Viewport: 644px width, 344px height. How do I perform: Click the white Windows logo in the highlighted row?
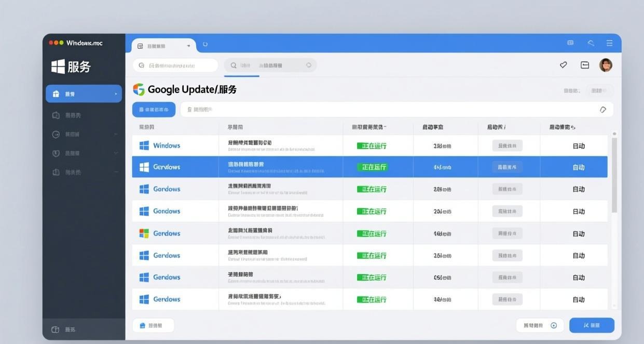point(144,167)
